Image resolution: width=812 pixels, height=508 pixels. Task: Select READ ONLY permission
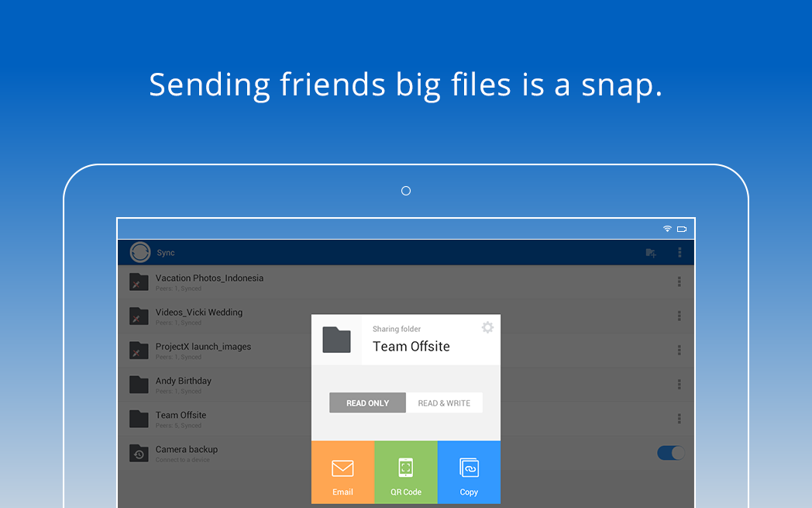point(366,403)
